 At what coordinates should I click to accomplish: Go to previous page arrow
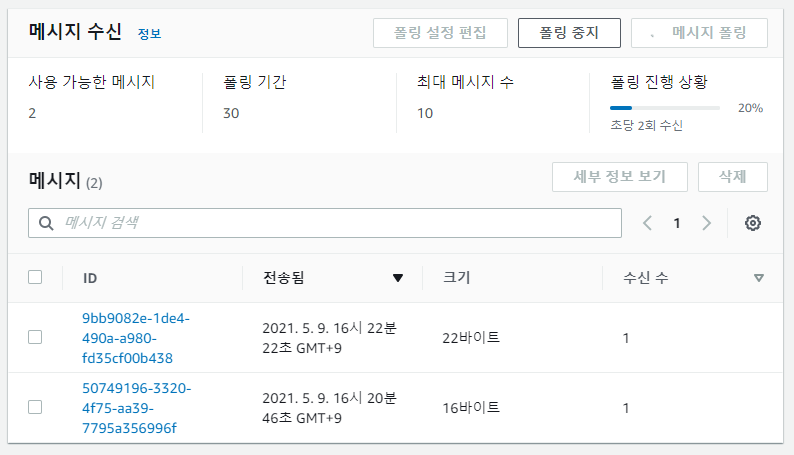coord(648,223)
